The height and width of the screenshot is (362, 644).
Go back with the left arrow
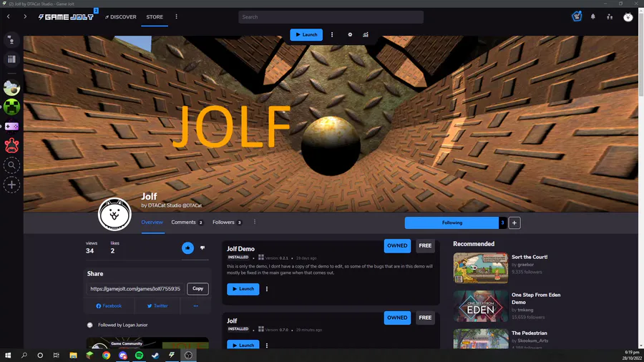pyautogui.click(x=8, y=17)
